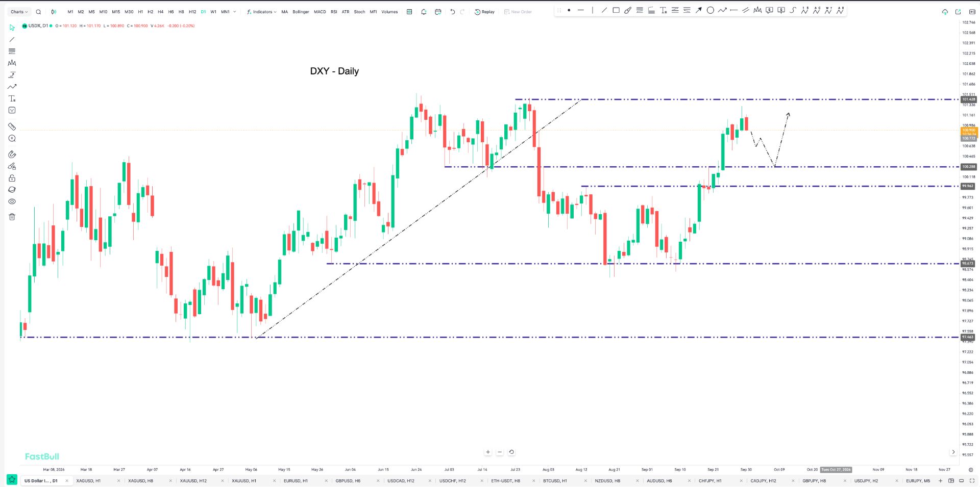Select the ruler measure tool

[12, 126]
